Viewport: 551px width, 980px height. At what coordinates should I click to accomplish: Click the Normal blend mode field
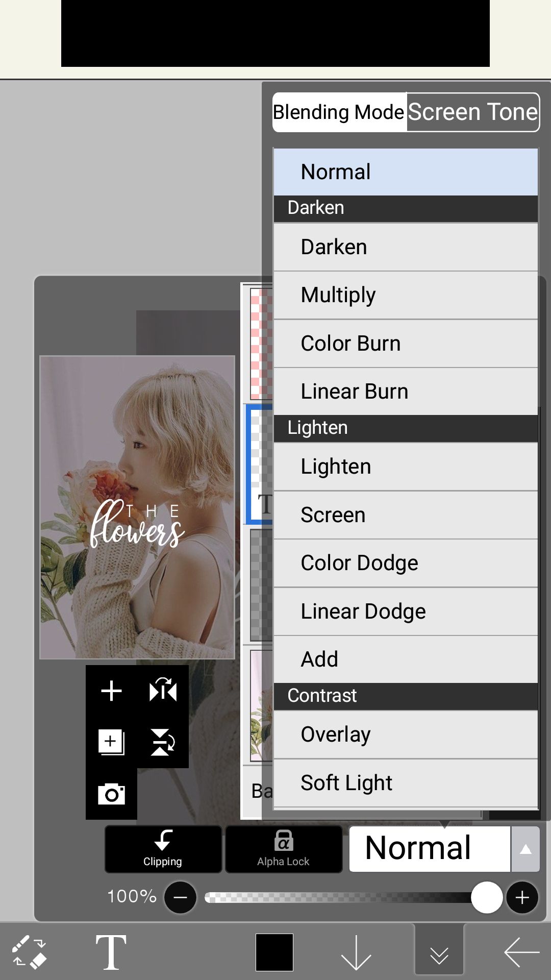pos(430,849)
